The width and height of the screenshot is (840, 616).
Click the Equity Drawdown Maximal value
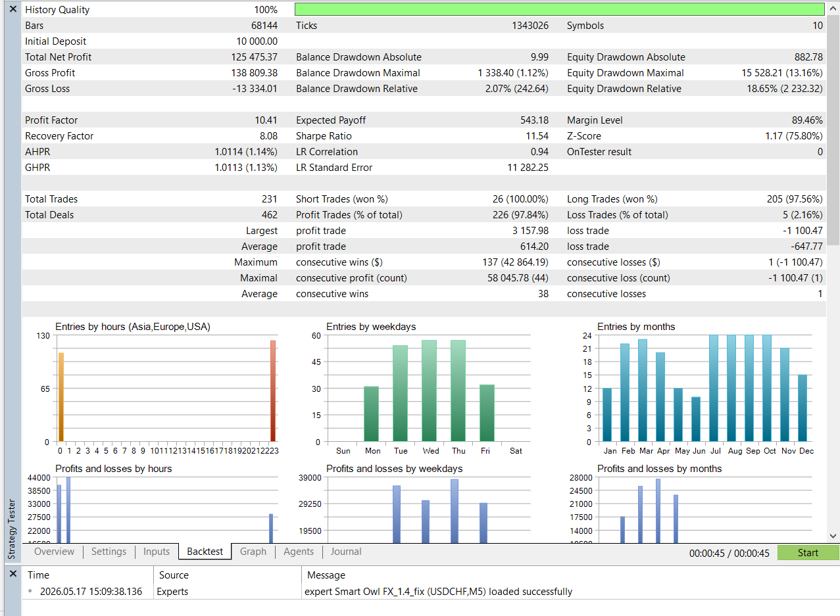pyautogui.click(x=781, y=73)
